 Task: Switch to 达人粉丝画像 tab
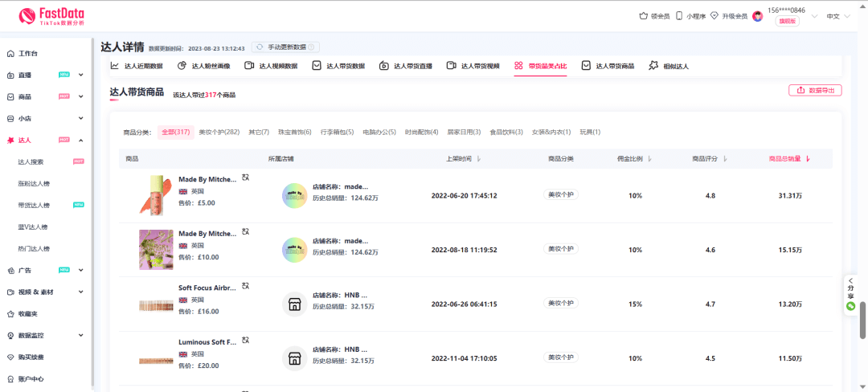[203, 66]
